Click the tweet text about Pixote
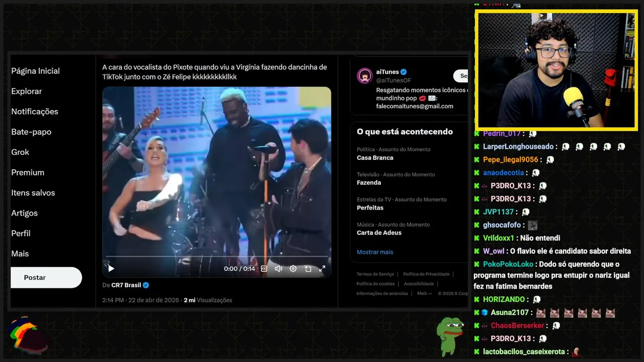 pyautogui.click(x=214, y=72)
